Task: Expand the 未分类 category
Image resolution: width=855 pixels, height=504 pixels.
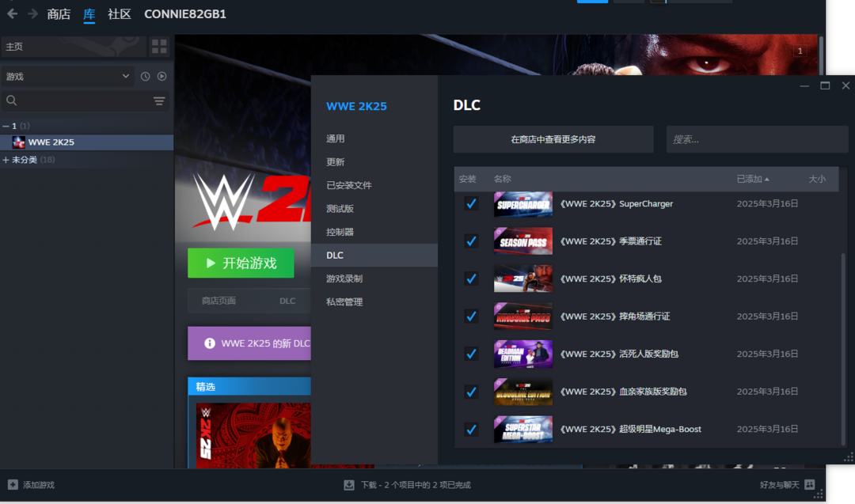Action: [x=6, y=160]
